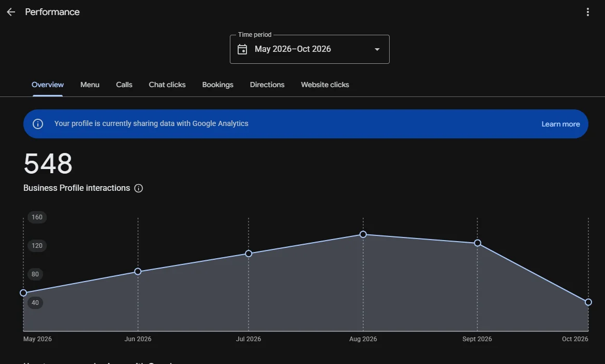Viewport: 605px width, 364px height.
Task: Select the Sept 2026 data point
Action: 477,243
